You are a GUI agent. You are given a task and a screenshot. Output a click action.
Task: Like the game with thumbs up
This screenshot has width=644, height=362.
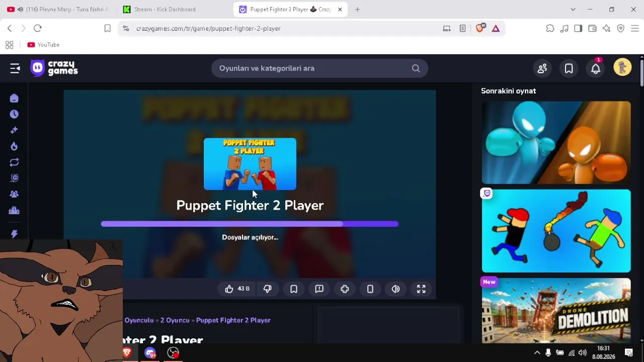(237, 289)
